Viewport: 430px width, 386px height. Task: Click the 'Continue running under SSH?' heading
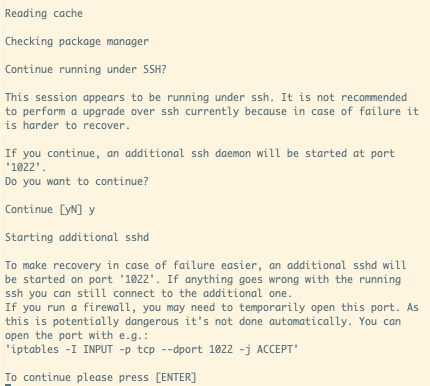[86, 69]
